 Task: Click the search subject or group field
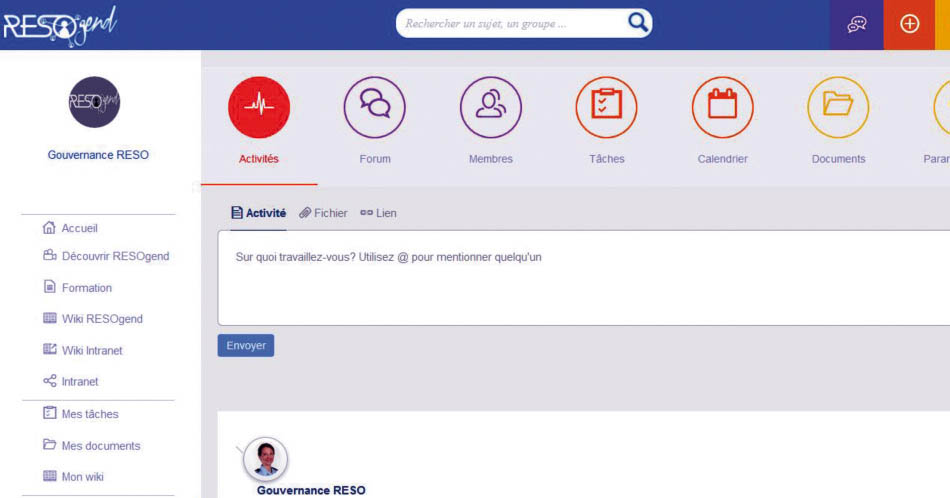coord(514,24)
